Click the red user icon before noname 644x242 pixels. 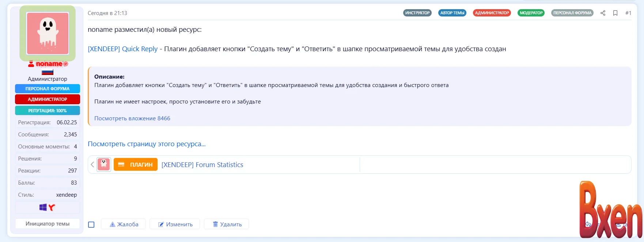coord(31,64)
